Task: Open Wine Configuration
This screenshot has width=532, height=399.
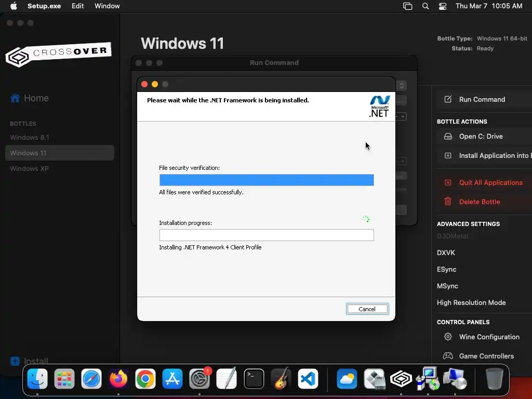Action: click(489, 337)
